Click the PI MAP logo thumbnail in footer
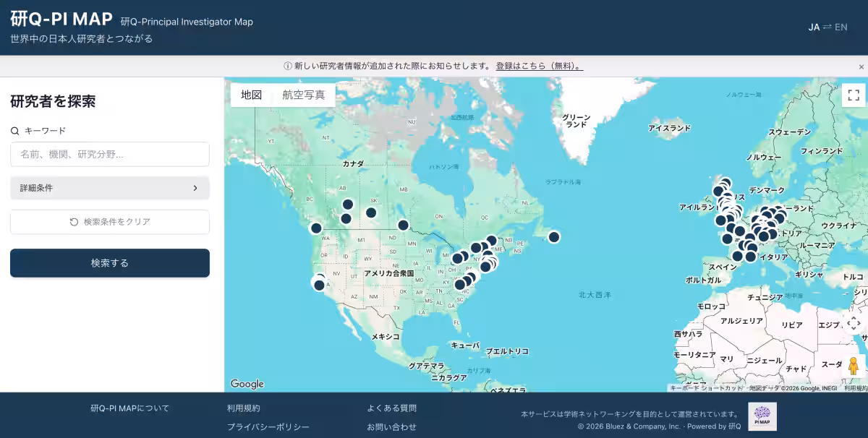This screenshot has height=438, width=868. (762, 417)
